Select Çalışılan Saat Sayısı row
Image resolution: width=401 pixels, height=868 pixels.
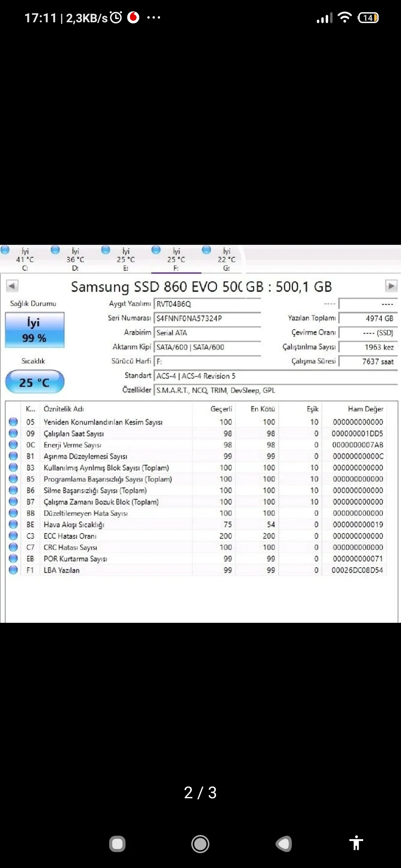pyautogui.click(x=196, y=433)
